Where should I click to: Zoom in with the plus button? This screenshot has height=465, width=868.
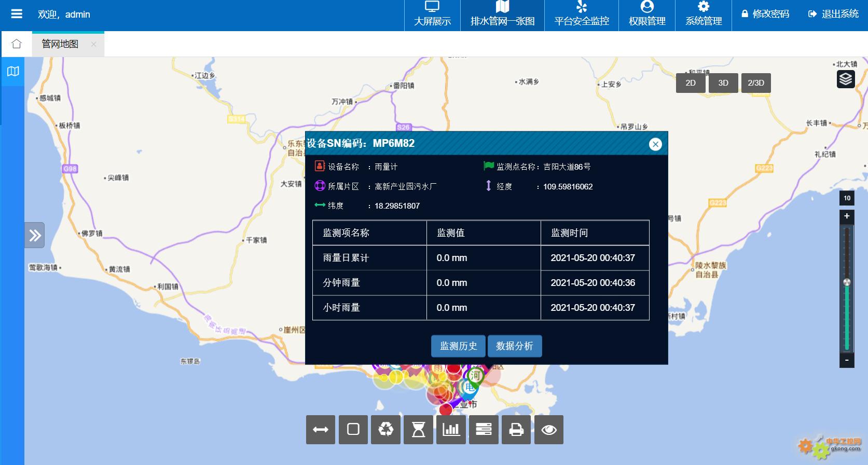pos(847,216)
